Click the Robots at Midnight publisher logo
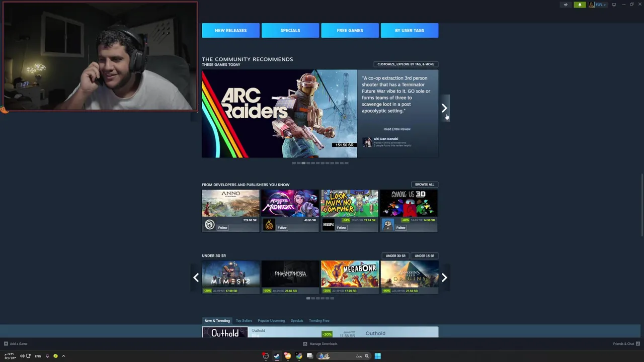The image size is (644, 362). pyautogui.click(x=269, y=225)
